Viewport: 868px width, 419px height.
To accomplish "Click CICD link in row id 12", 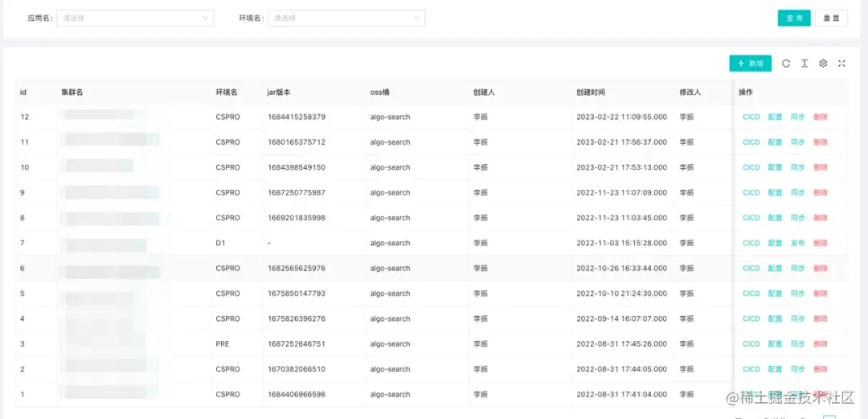I will pos(751,117).
